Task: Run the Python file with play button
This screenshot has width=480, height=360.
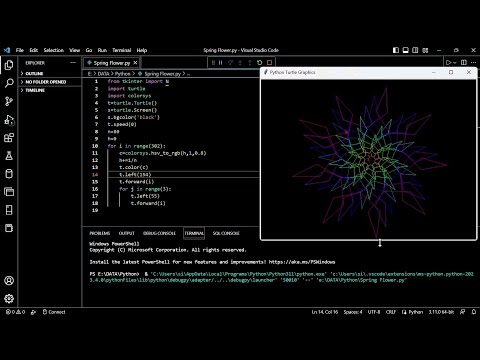Action: tap(448, 62)
